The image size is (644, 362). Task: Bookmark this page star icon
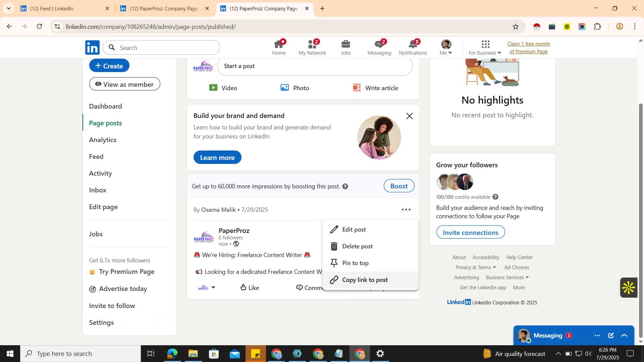pyautogui.click(x=516, y=26)
